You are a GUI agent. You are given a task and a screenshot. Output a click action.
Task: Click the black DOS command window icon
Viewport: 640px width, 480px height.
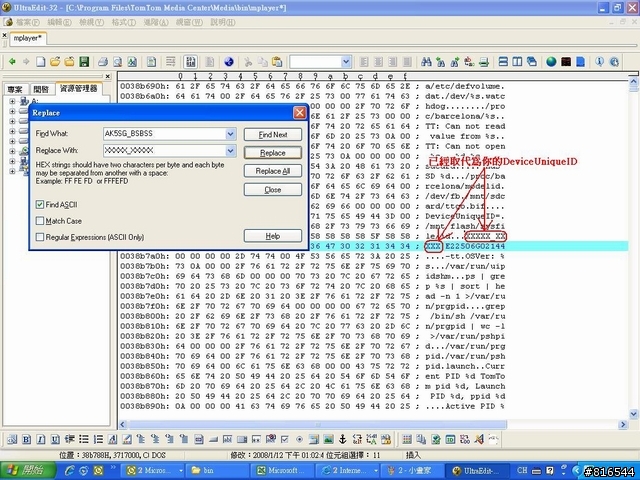[566, 62]
